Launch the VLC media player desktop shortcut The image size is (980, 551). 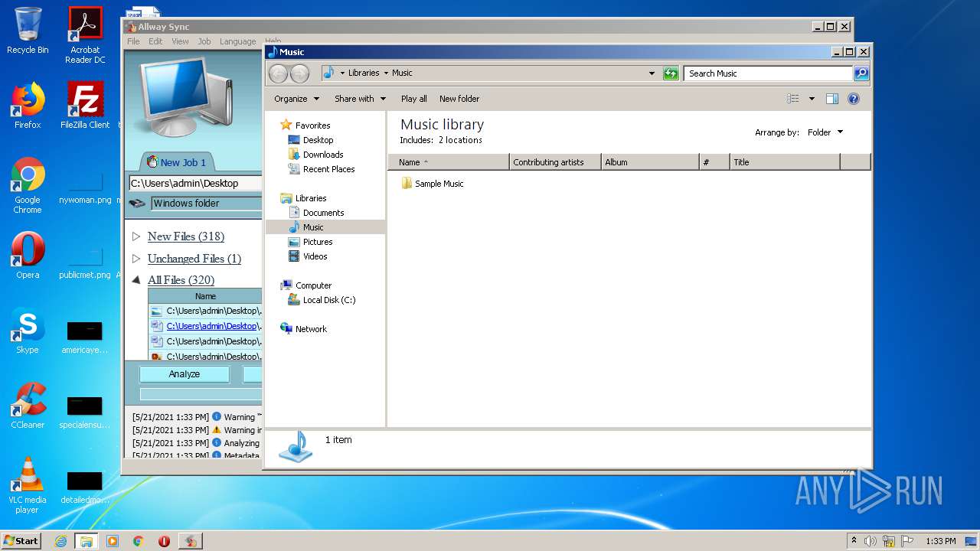(28, 485)
